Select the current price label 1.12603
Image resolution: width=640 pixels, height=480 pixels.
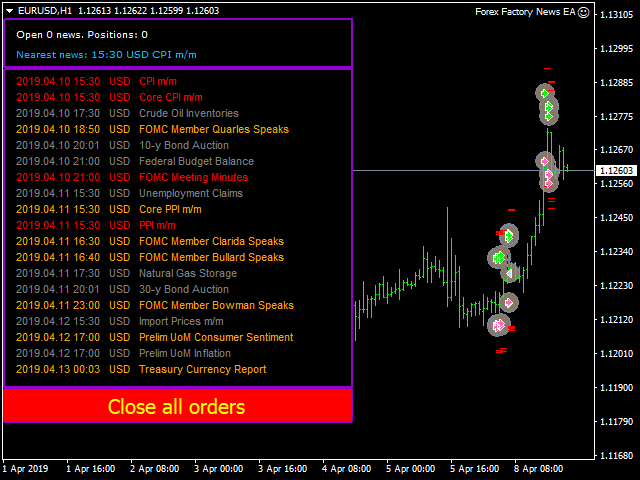(616, 171)
